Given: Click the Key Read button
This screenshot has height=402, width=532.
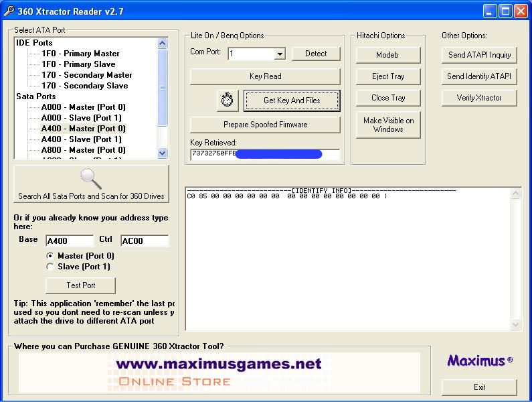Looking at the screenshot, I should pos(265,76).
